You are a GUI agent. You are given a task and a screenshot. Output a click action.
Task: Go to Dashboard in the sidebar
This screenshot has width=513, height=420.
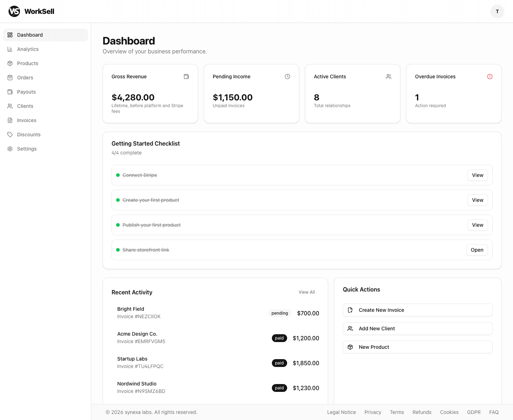point(45,35)
